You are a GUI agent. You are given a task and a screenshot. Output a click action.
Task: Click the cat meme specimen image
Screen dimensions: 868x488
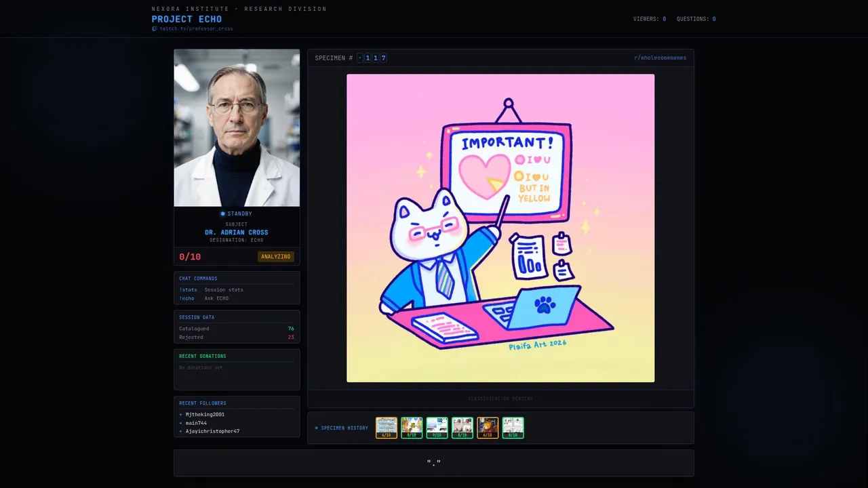pyautogui.click(x=500, y=228)
